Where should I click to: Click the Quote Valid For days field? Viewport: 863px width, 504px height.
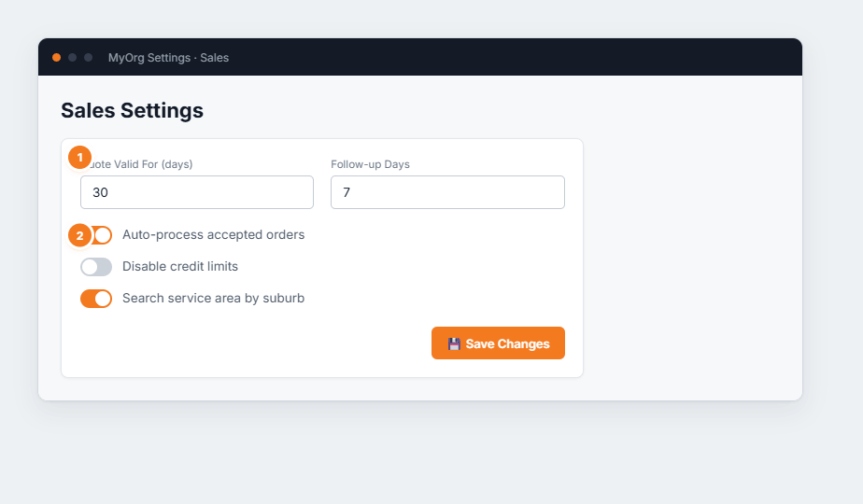coord(197,192)
